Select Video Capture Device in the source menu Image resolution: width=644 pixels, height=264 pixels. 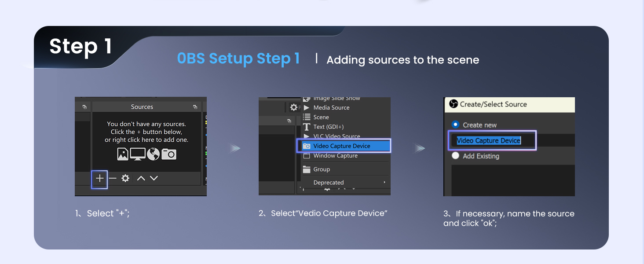(x=342, y=146)
